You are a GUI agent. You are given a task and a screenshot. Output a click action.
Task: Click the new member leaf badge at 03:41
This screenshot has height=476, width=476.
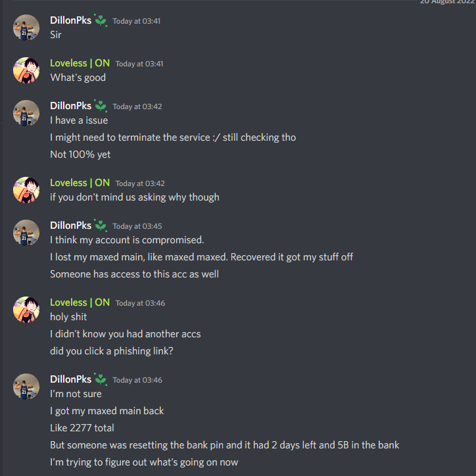(101, 20)
